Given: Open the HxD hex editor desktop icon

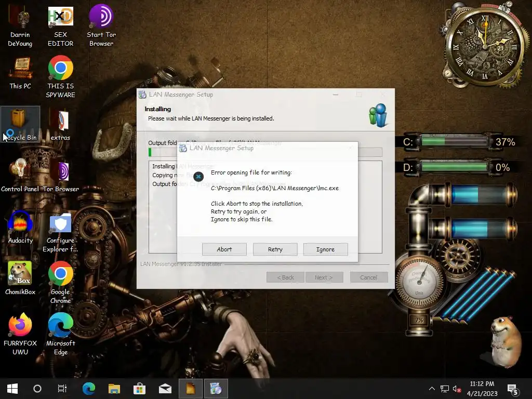Looking at the screenshot, I should pos(60,26).
